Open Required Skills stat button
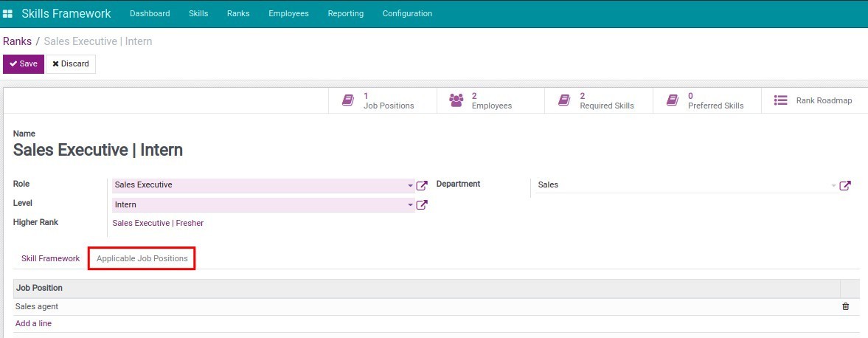 (598, 101)
